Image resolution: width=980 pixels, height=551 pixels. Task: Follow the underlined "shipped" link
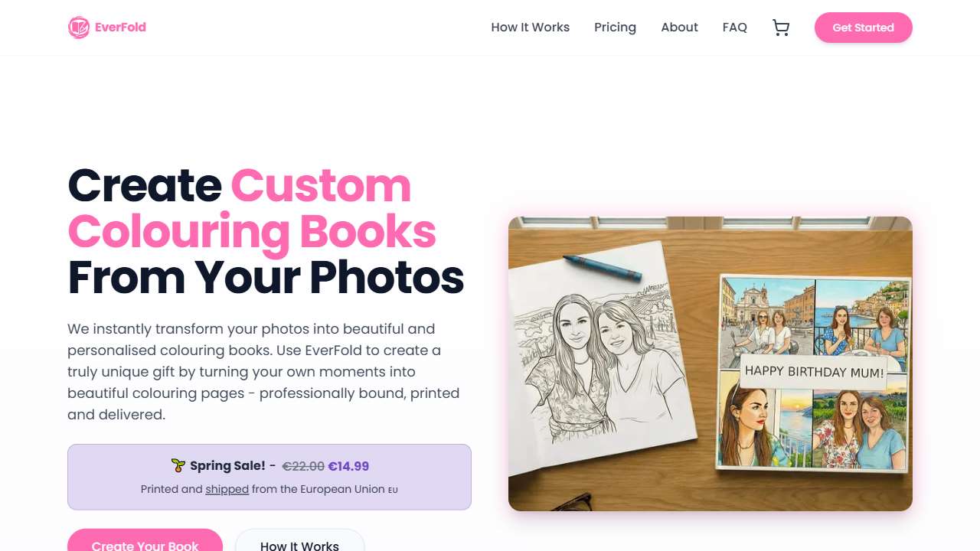click(x=227, y=489)
